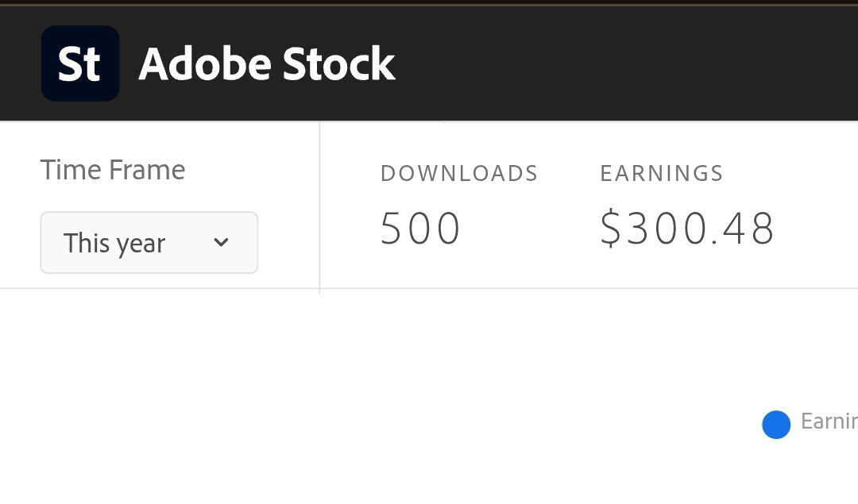Click the Adobe Stock St logo icon
The height and width of the screenshot is (504, 858).
[x=80, y=63]
